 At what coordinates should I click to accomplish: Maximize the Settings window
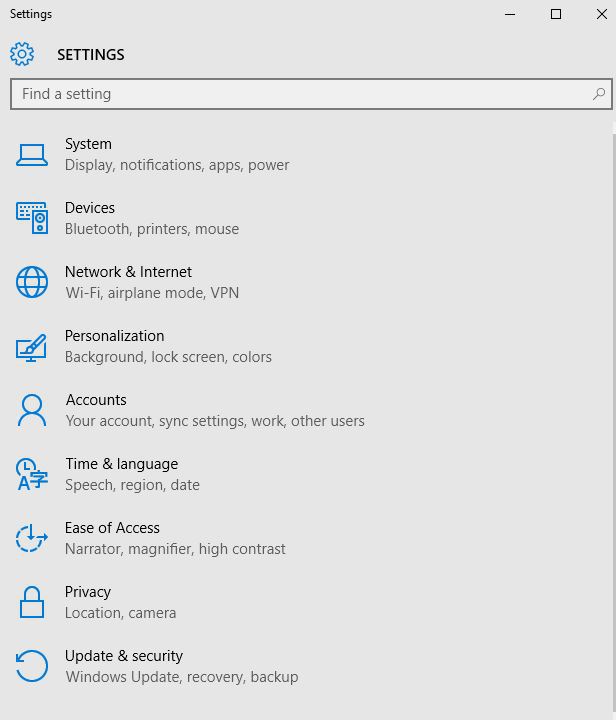(556, 14)
